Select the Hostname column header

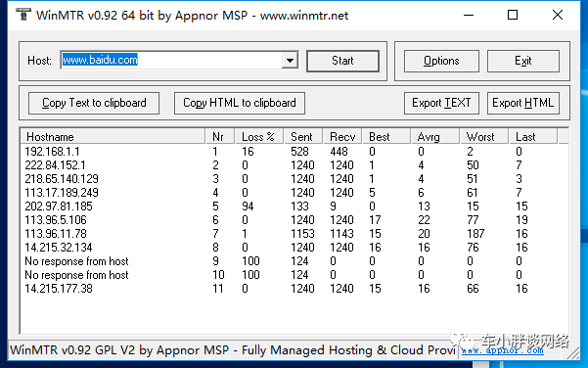click(113, 137)
